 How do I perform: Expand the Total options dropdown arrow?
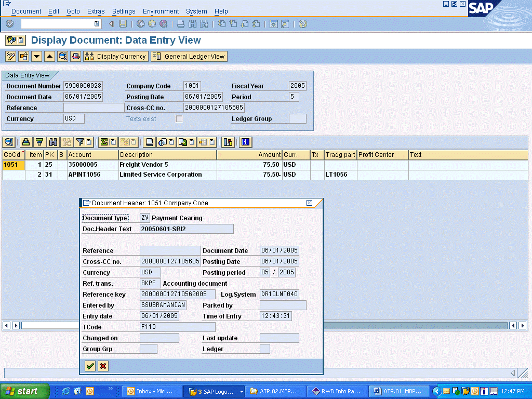pyautogui.click(x=113, y=142)
